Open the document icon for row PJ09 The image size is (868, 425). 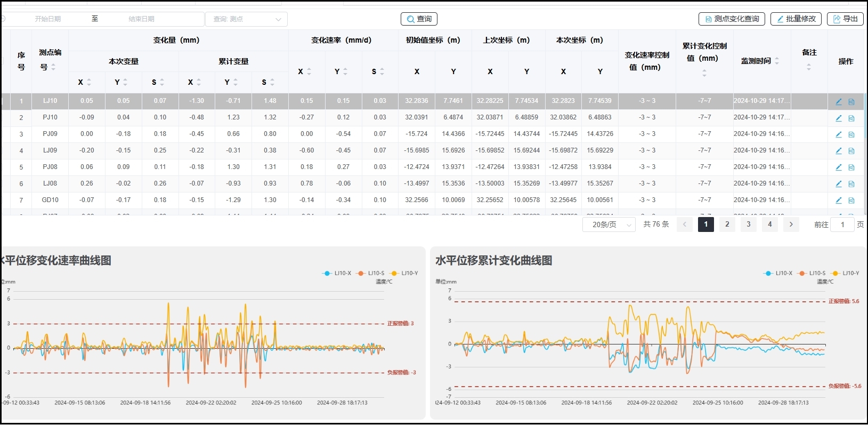[x=851, y=135]
